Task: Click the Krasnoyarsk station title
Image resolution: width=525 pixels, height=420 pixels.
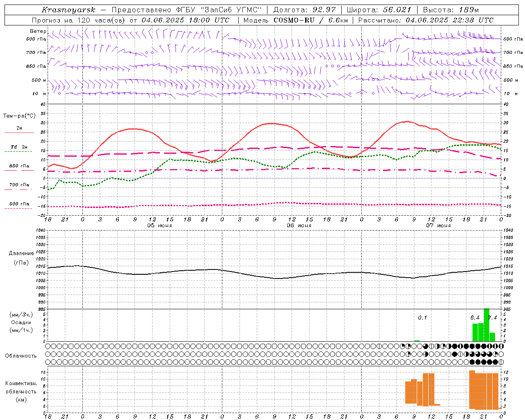Action: 68,10
